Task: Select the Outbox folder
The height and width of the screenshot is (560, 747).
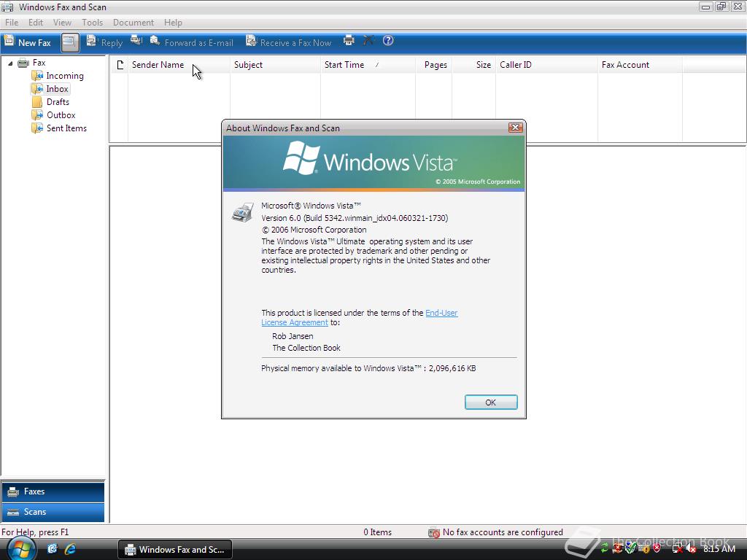Action: (x=53, y=115)
